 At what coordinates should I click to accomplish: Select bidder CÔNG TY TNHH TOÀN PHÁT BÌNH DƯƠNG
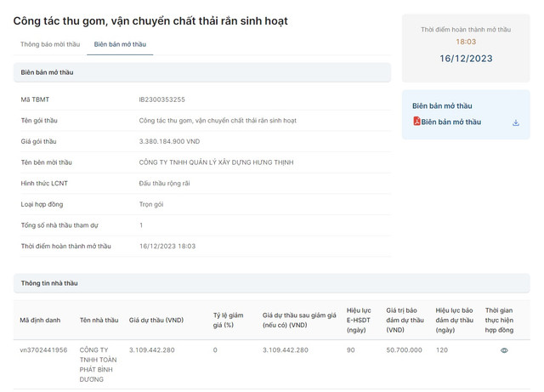tap(98, 364)
